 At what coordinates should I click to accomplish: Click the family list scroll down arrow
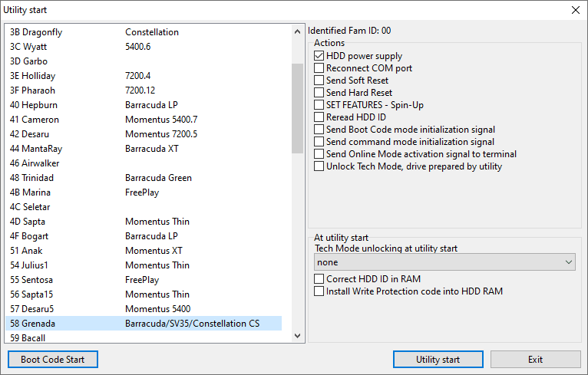click(x=297, y=336)
